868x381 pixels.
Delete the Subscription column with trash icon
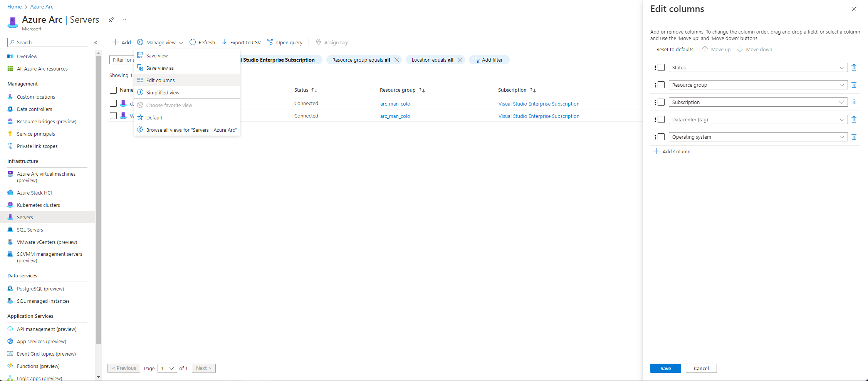854,102
